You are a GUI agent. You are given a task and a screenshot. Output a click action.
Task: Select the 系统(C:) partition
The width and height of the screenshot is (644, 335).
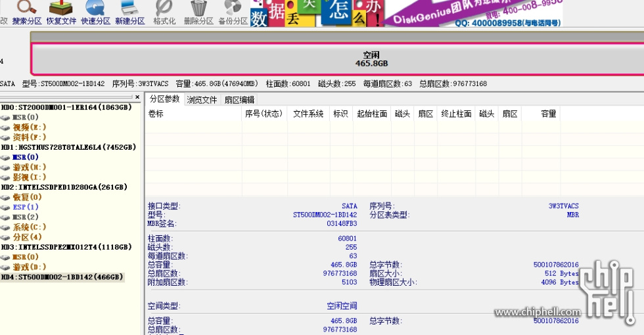coord(29,227)
